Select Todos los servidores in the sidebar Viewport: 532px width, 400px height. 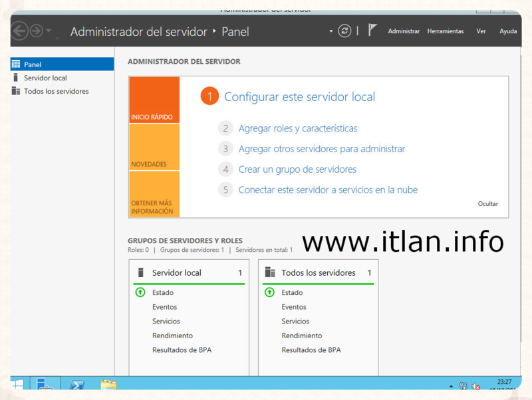point(56,91)
